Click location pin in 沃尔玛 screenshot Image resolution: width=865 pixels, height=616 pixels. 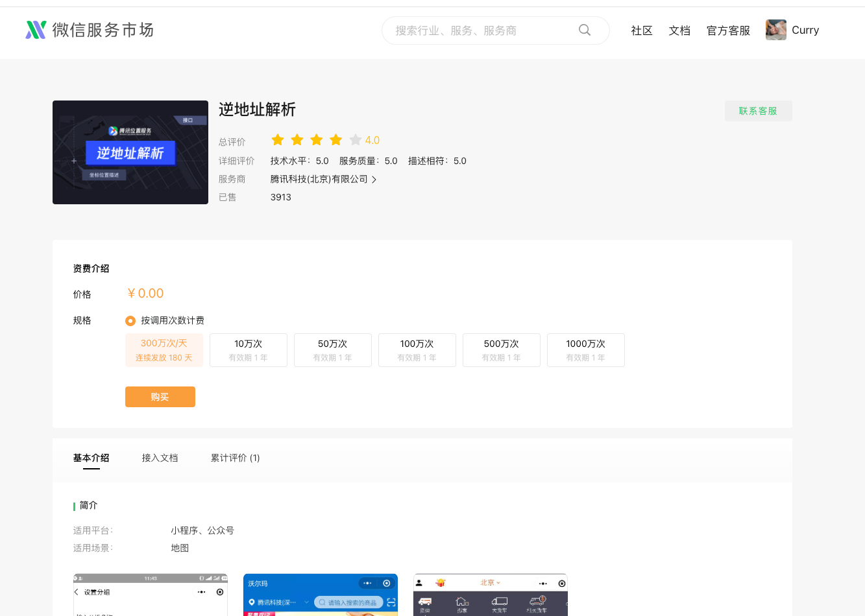[x=252, y=602]
